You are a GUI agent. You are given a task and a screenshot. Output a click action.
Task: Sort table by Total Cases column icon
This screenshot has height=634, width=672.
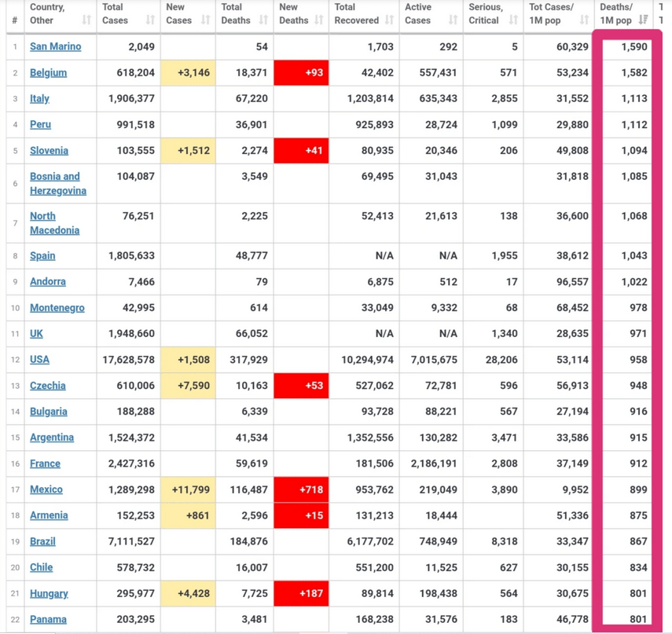click(149, 20)
